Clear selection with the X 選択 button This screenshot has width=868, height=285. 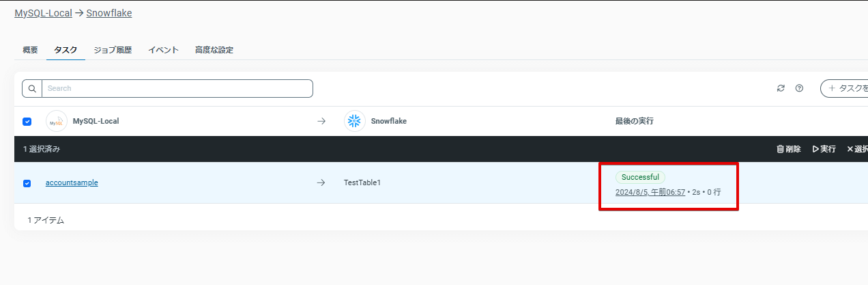pyautogui.click(x=856, y=149)
